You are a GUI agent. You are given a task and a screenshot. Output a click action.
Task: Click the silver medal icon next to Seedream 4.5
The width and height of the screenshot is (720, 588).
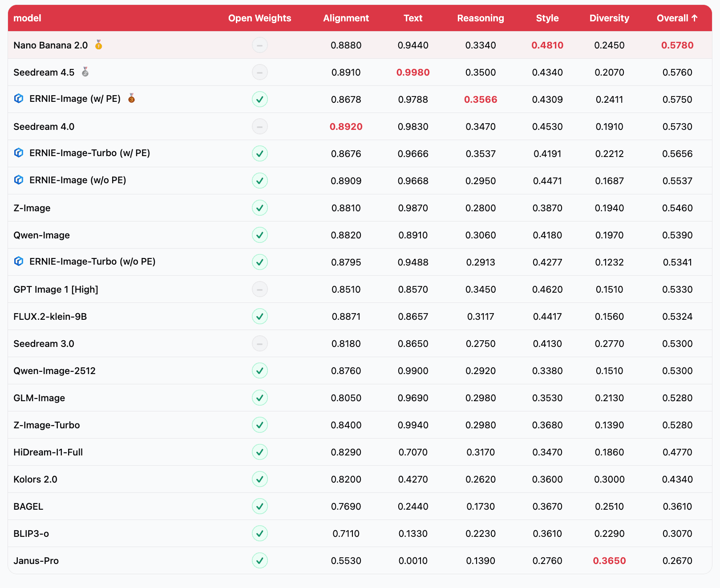pyautogui.click(x=85, y=72)
